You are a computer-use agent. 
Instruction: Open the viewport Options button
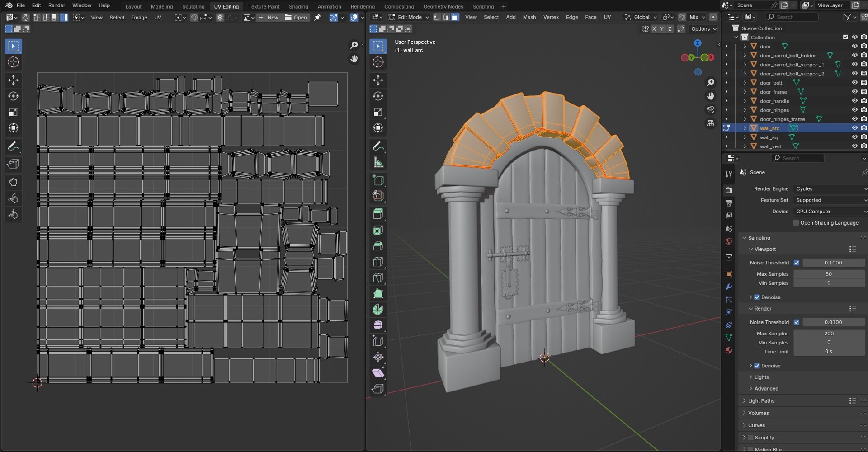(x=704, y=29)
